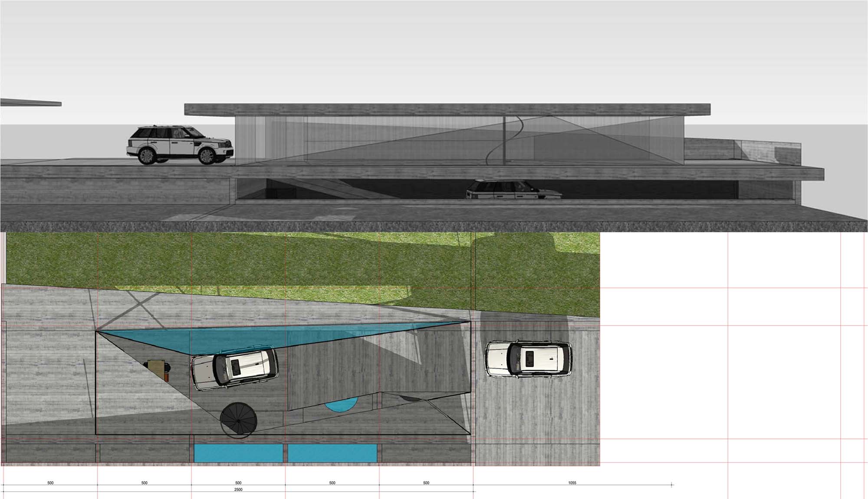Click the 2500 total dimension label
868x499 pixels.
pyautogui.click(x=238, y=489)
